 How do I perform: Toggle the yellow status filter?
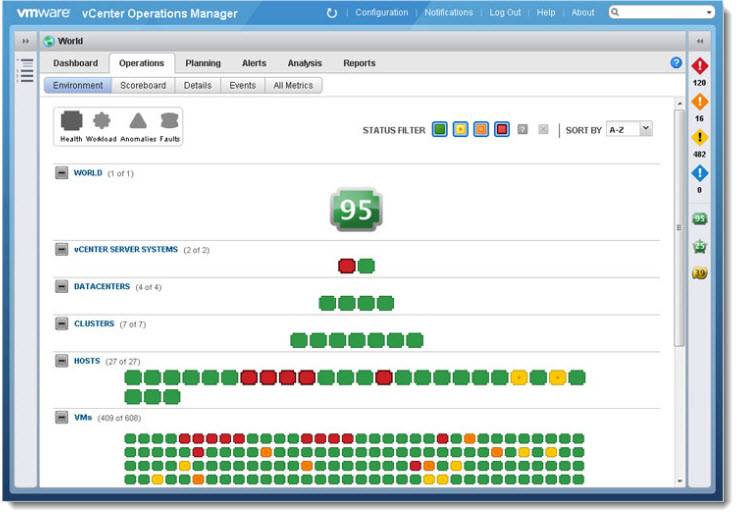pyautogui.click(x=460, y=129)
